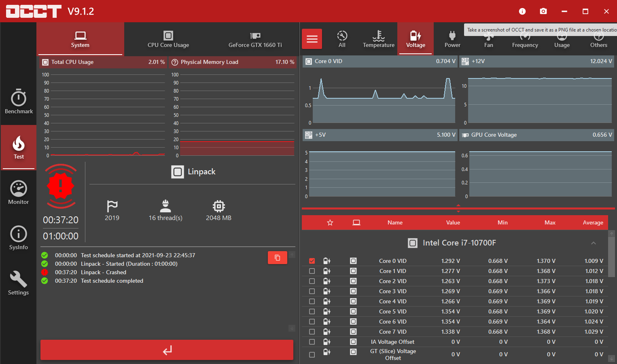Click the GPU Core Voltage graph icon
Screen dimensions: 617x364
466,135
